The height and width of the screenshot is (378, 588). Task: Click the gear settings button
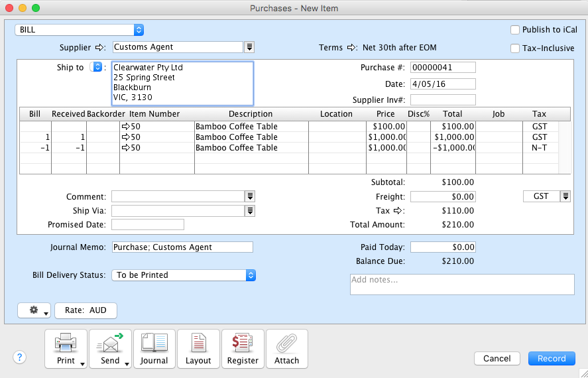point(34,310)
